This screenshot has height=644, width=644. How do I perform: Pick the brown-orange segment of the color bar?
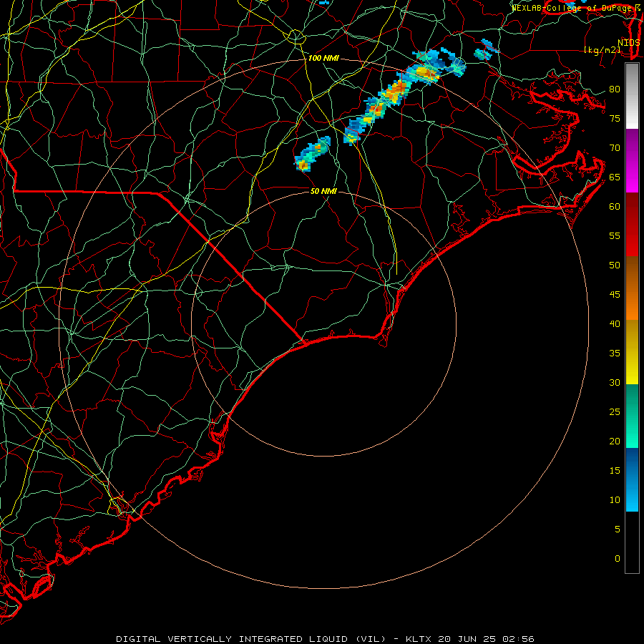tap(632, 288)
